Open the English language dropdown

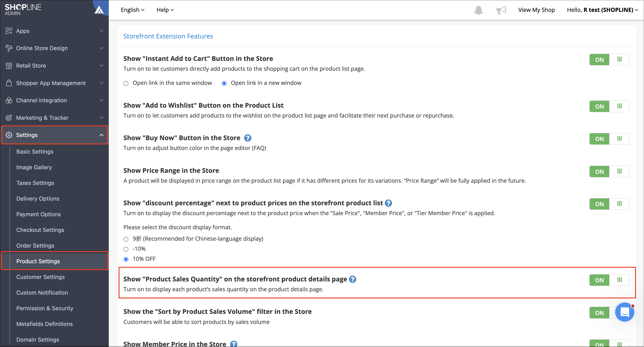point(132,10)
